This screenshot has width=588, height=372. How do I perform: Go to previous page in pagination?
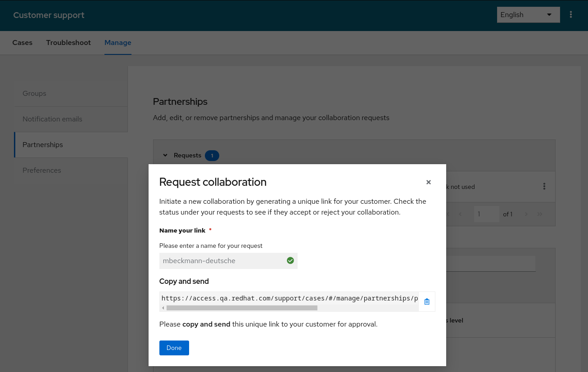coord(460,214)
